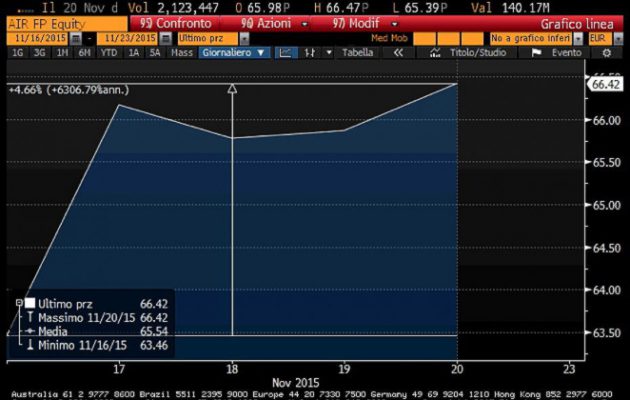This screenshot has width=630, height=400.
Task: Collapse the Ultimo prz legend tree
Action: tap(19, 302)
